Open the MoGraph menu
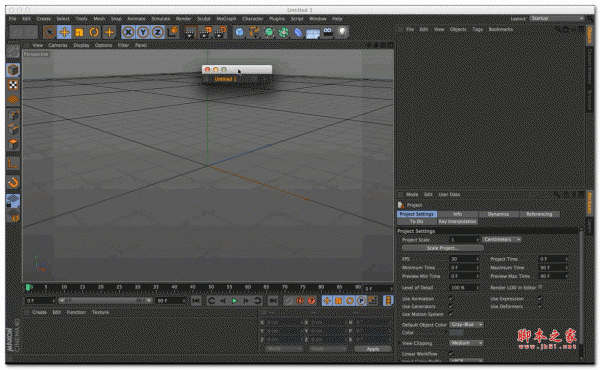This screenshot has width=600, height=370. point(226,18)
